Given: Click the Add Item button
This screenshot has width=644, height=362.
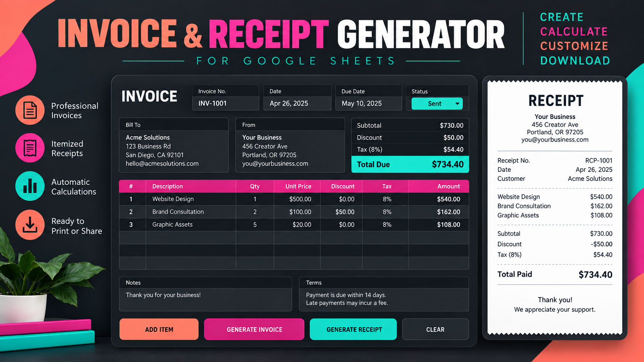Looking at the screenshot, I should click(159, 329).
